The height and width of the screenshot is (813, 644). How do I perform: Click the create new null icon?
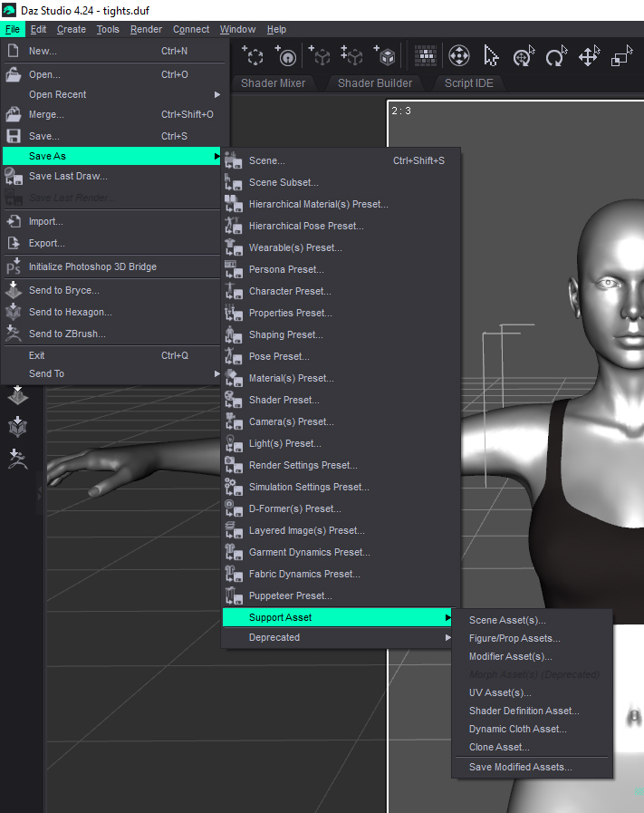coord(254,57)
